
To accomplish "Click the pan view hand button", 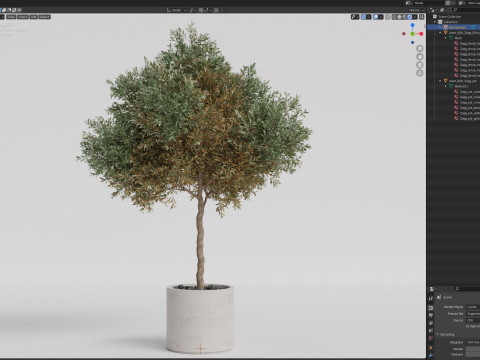I will point(420,56).
